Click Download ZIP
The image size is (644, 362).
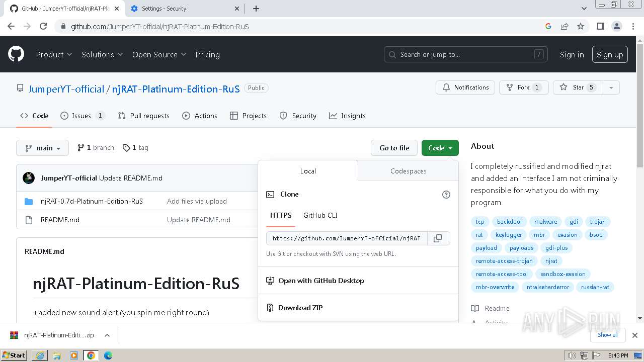(x=300, y=308)
